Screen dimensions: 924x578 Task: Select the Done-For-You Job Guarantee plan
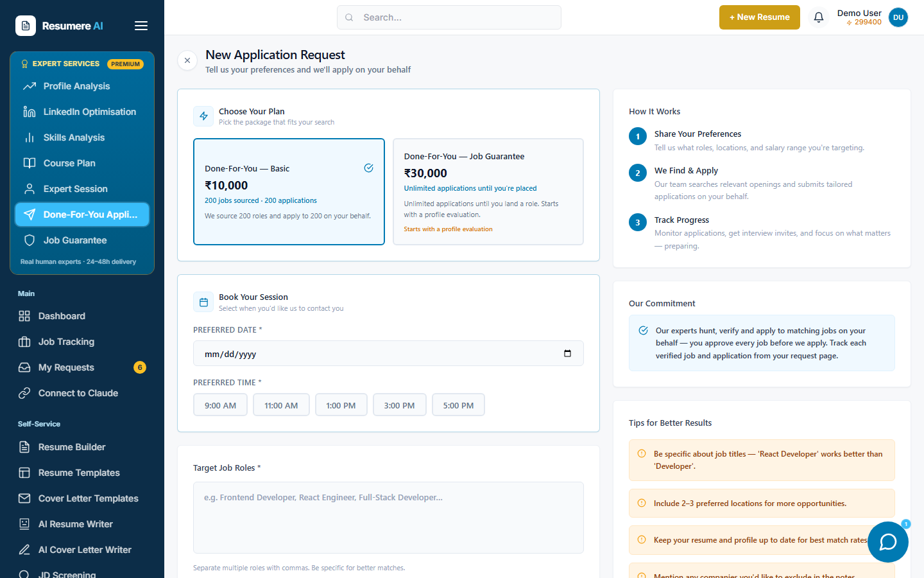[488, 191]
